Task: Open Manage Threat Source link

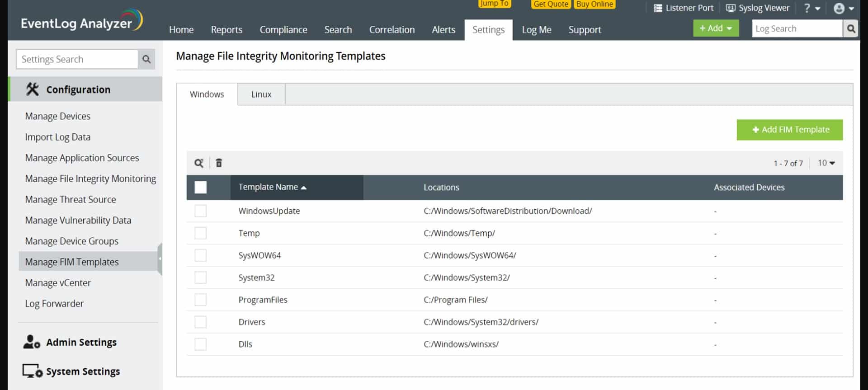Action: pyautogui.click(x=71, y=199)
